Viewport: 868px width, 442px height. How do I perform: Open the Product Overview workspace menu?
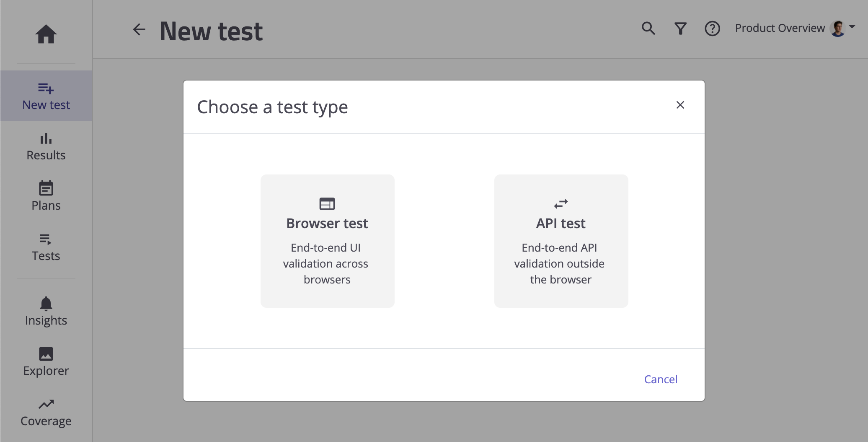click(780, 28)
